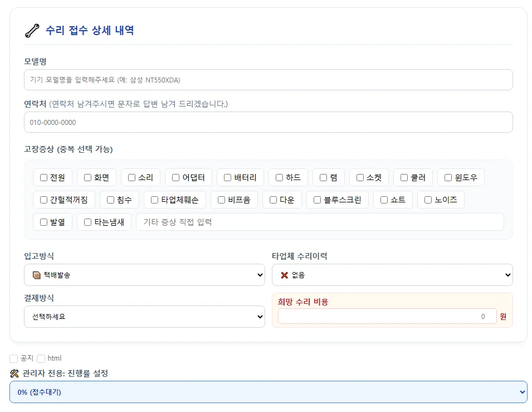Select the 다운 checkbox
Image resolution: width=532 pixels, height=412 pixels.
coord(273,200)
